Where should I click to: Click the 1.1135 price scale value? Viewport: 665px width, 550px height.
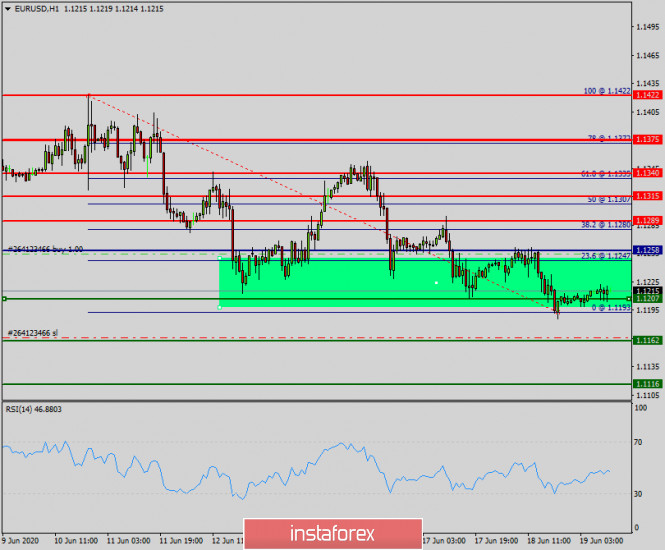click(x=648, y=367)
